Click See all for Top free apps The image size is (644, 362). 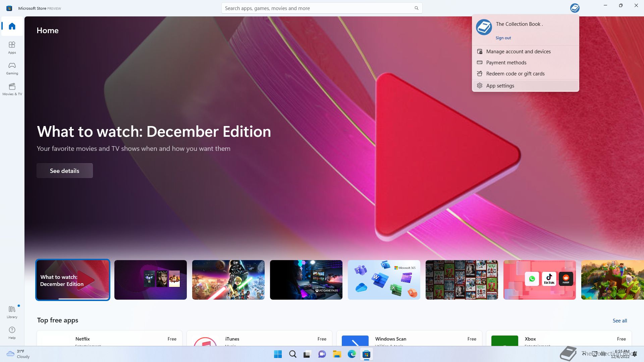point(620,321)
